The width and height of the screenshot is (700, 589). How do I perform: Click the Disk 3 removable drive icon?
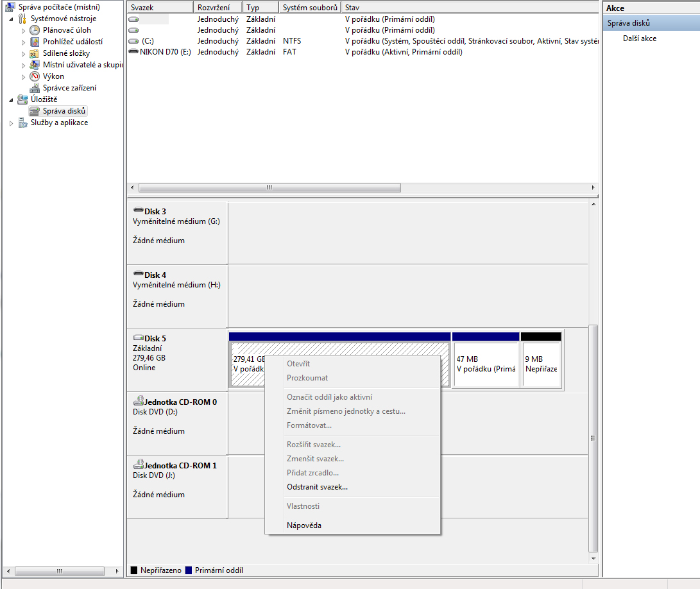coord(139,210)
